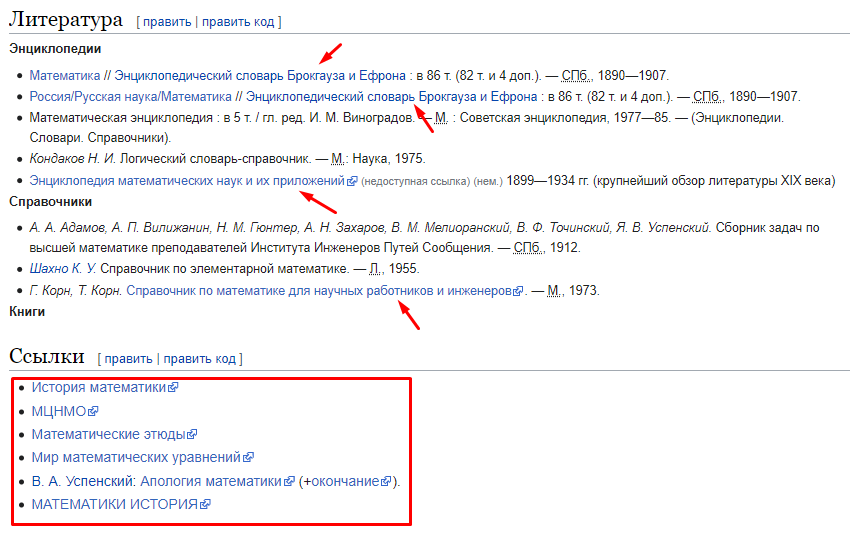Screen dimensions: 850x540
Task: Click править next to Литература heading
Action: click(166, 21)
